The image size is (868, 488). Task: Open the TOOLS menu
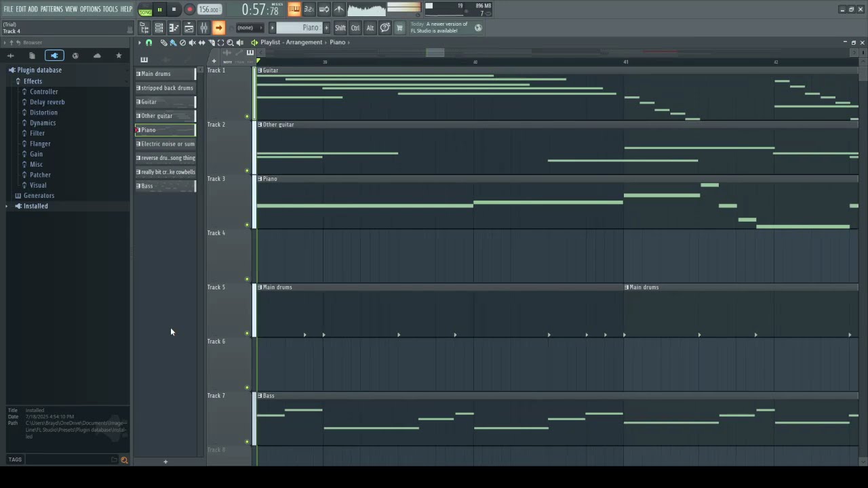pos(111,9)
